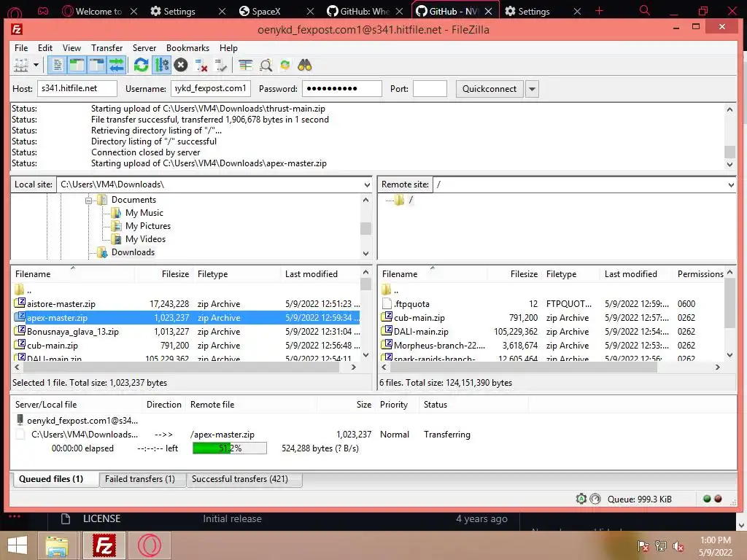This screenshot has height=560, width=747.
Task: Open the Help menu
Action: [x=228, y=47]
